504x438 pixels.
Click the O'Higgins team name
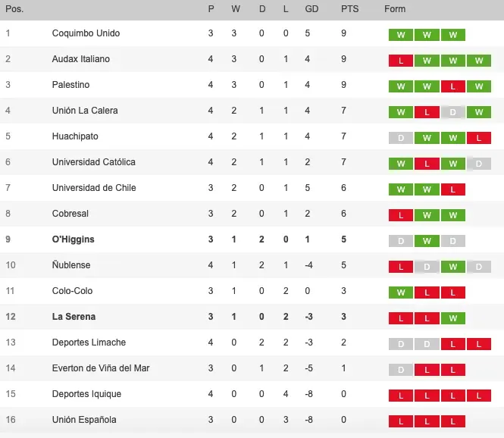(x=74, y=239)
